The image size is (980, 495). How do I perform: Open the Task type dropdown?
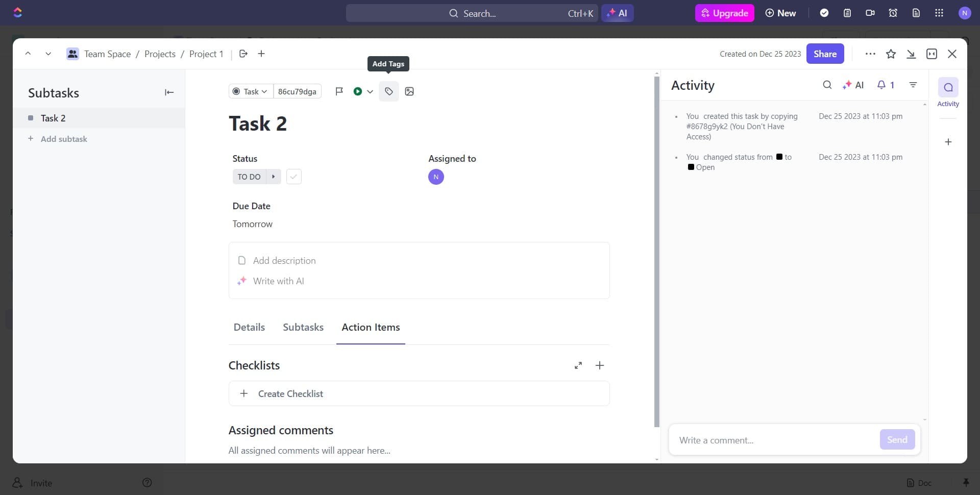[x=250, y=91]
